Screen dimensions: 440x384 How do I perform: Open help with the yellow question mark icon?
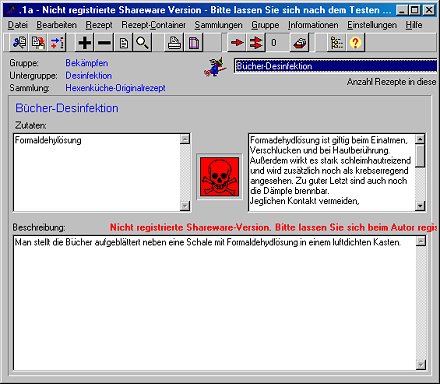pos(355,43)
